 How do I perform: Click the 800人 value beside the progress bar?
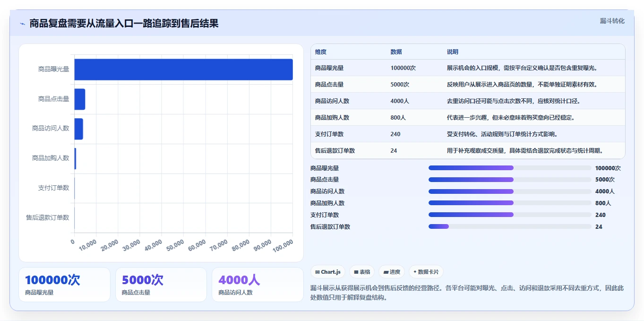coord(603,203)
